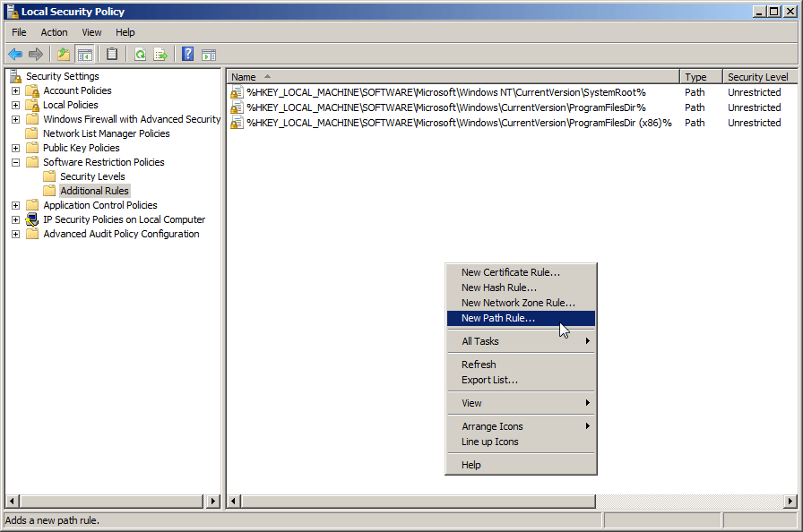The image size is (803, 532).
Task: Open the All Tasks submenu
Action: click(x=521, y=341)
